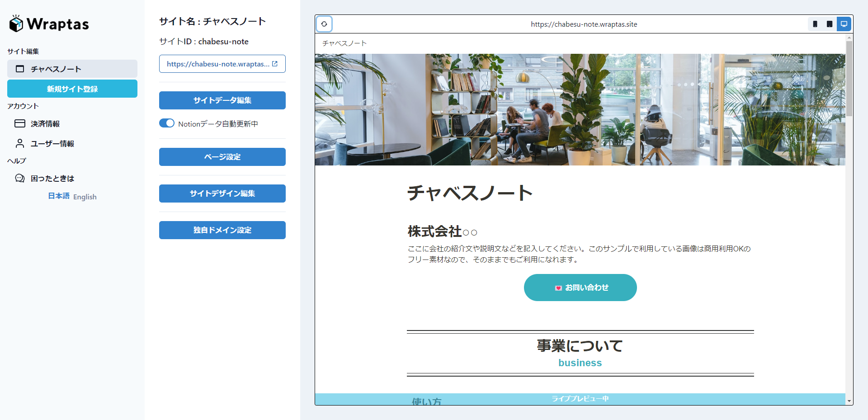Click the 新規サイト登録 button
This screenshot has height=420, width=868.
(72, 89)
